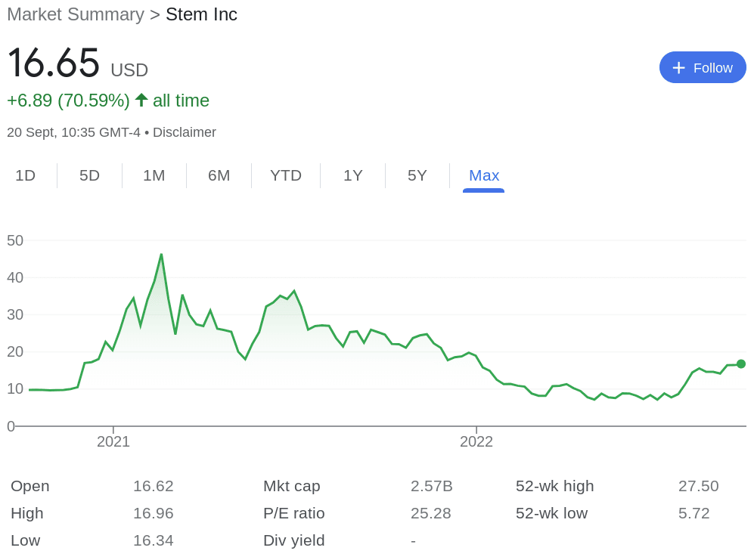Switch to the 1M chart range

click(x=154, y=175)
